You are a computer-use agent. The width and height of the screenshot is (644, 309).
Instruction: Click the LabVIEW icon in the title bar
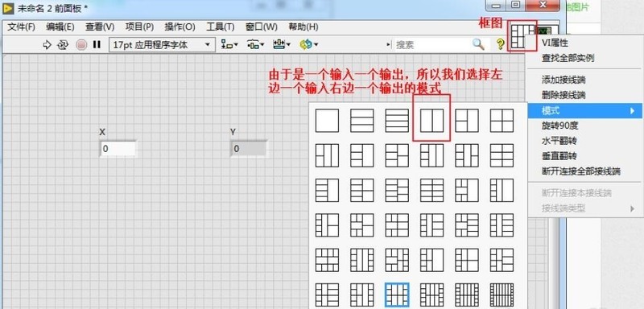click(x=8, y=8)
